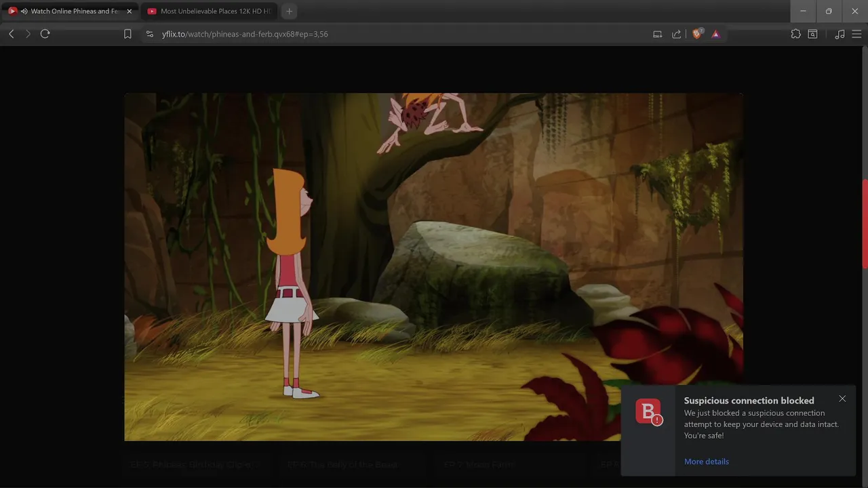Close the Watch Online Phineas and Ferb tab
Image resolution: width=868 pixels, height=488 pixels.
pos(130,12)
